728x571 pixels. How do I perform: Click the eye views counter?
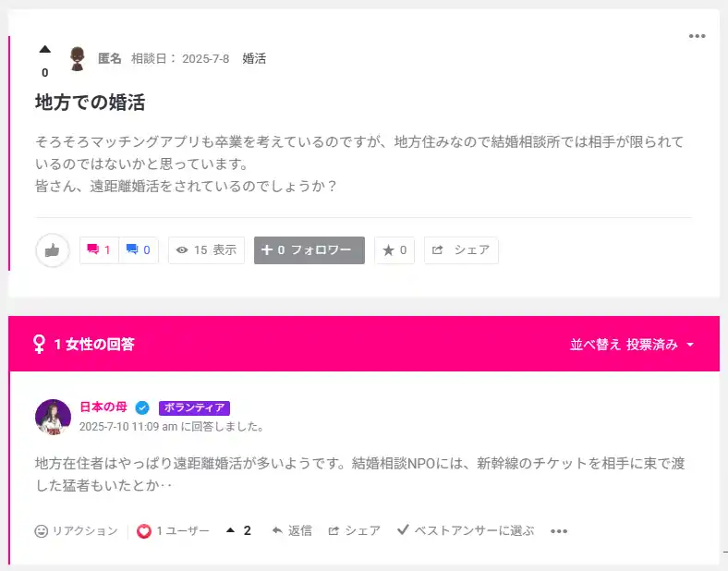206,250
